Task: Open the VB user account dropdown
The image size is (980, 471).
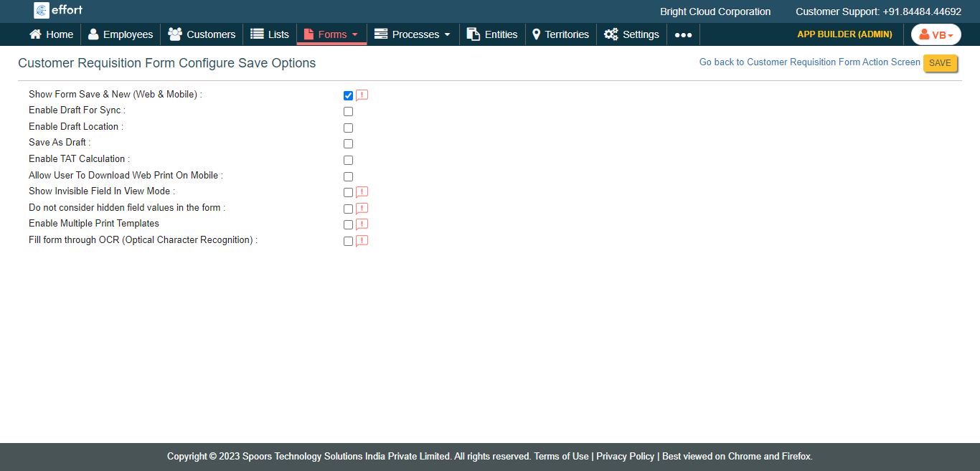Action: point(936,34)
